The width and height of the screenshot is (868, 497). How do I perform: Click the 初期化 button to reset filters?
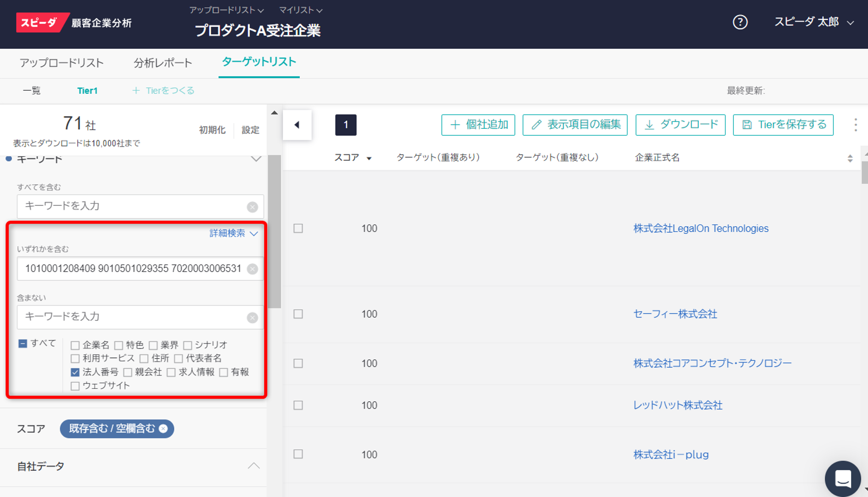[212, 130]
